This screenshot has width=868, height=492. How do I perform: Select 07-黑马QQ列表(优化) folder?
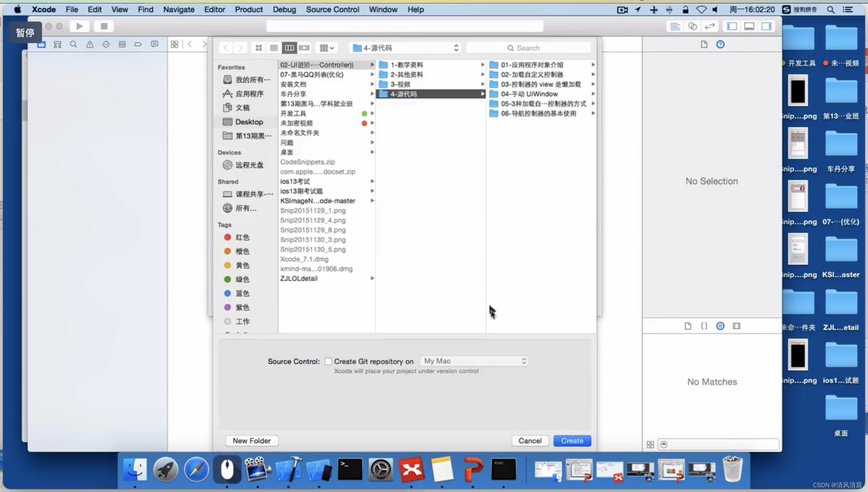pyautogui.click(x=327, y=74)
